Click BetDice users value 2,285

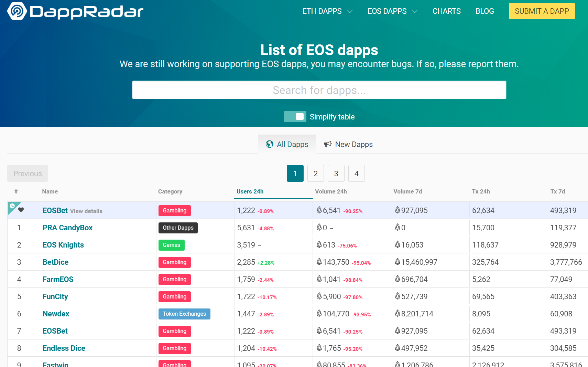click(246, 262)
